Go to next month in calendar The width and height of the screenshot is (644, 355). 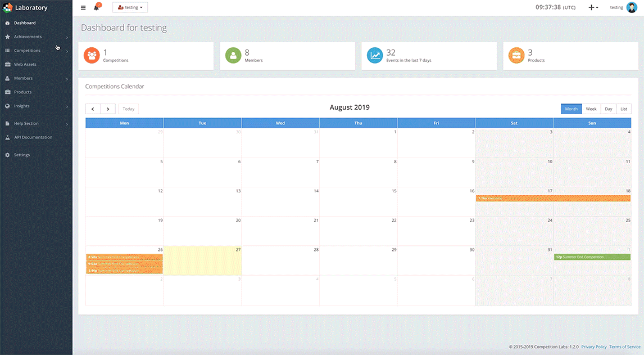(x=108, y=109)
